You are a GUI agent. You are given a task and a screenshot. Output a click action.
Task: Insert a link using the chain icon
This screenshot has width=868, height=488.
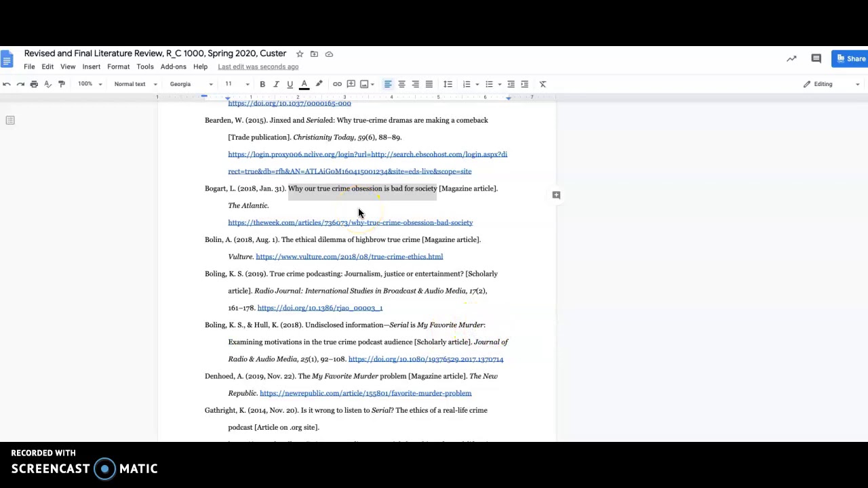coord(337,84)
